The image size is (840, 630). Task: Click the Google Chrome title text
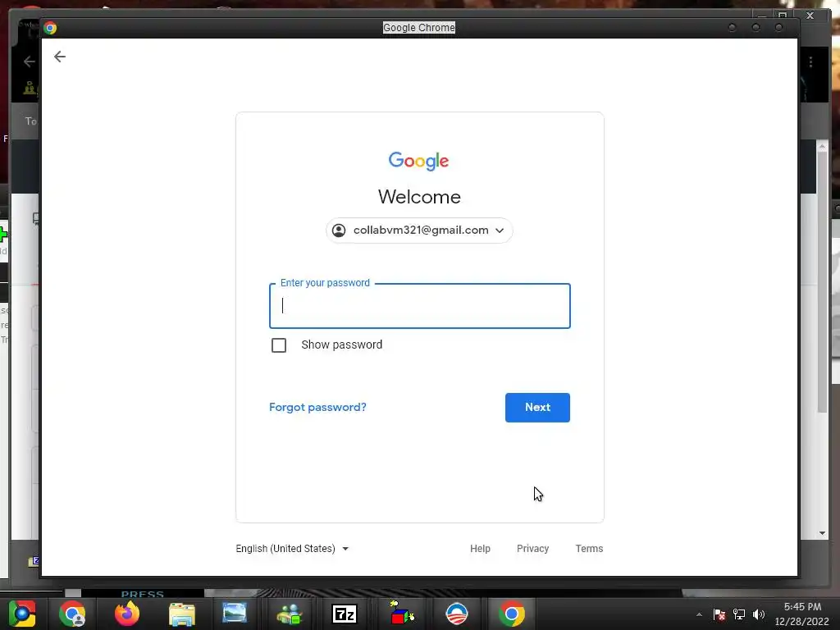coord(419,28)
